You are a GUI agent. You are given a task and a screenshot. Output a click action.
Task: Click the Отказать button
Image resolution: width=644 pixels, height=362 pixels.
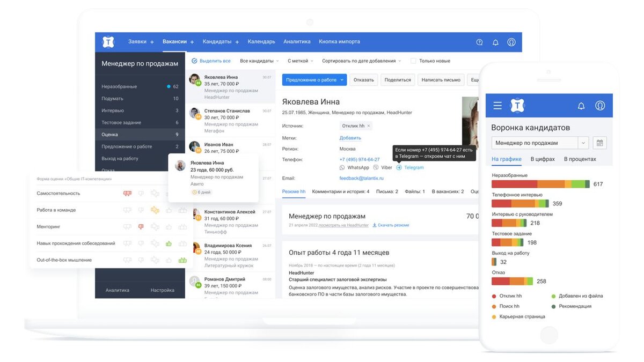tap(364, 80)
